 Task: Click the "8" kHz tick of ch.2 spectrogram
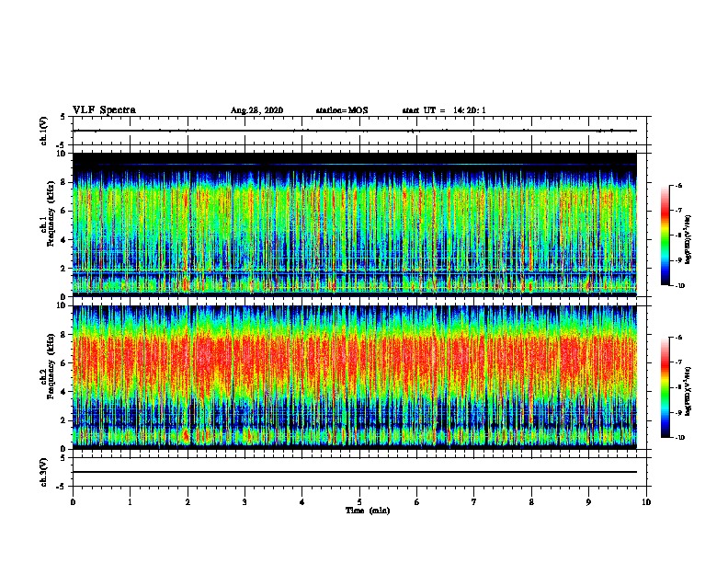click(x=64, y=335)
